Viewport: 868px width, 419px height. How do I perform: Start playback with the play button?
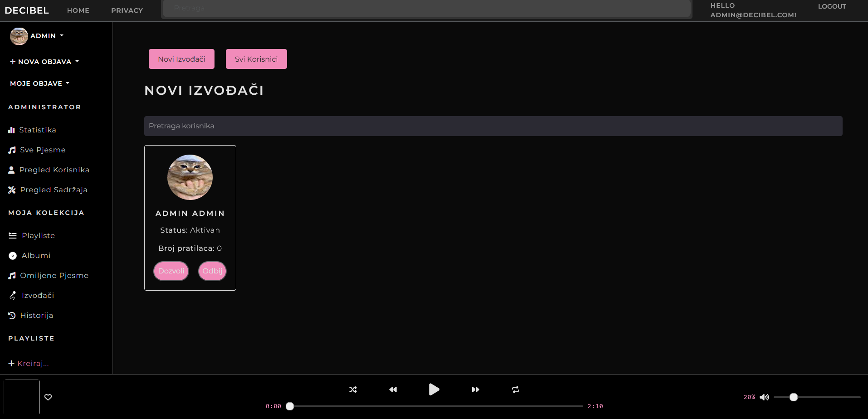434,390
